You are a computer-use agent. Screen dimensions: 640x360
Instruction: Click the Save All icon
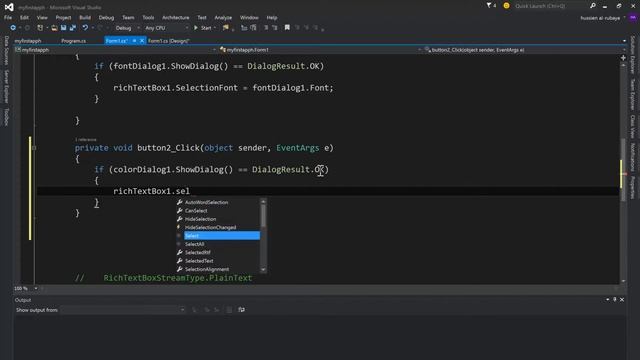point(73,28)
